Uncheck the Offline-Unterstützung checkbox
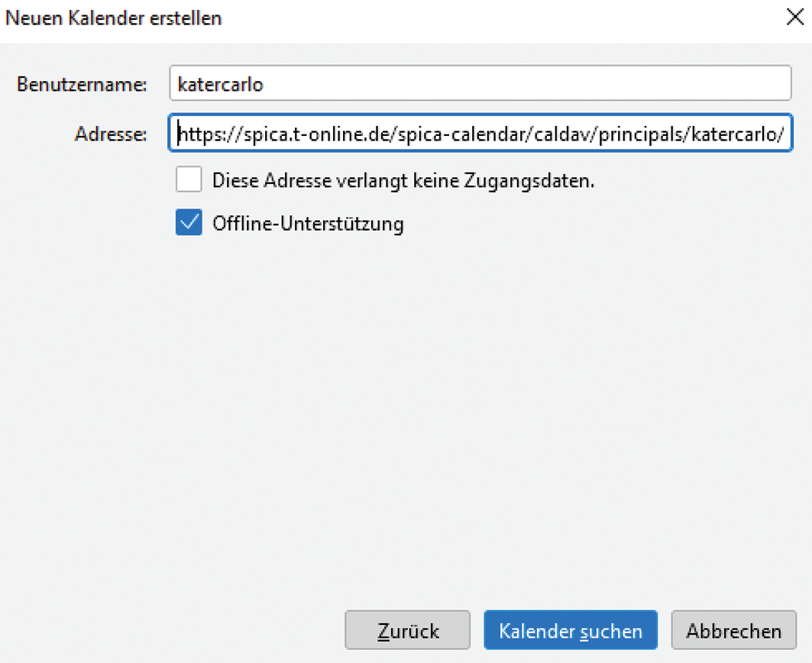This screenshot has width=812, height=663. 189,223
